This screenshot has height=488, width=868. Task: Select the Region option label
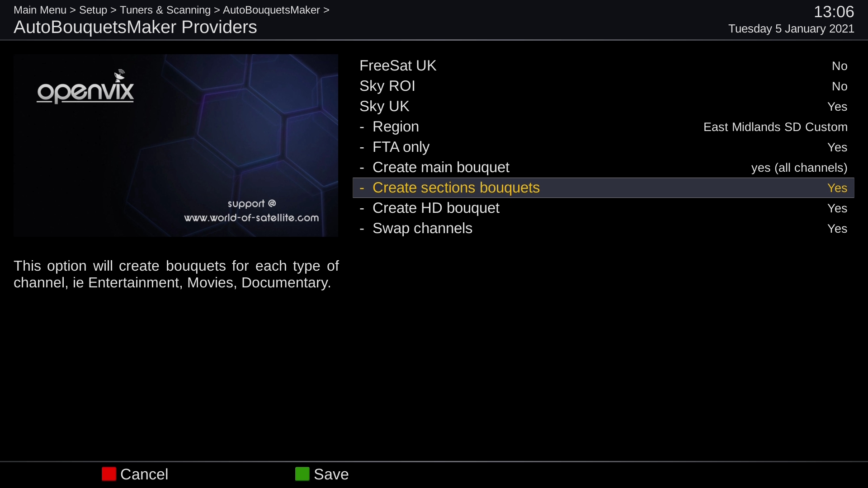click(x=396, y=127)
